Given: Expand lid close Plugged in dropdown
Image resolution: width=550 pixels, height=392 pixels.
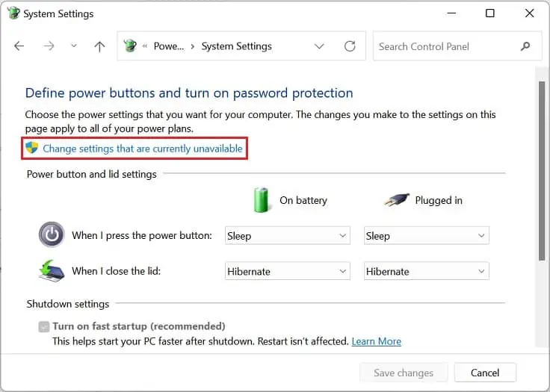Looking at the screenshot, I should [426, 272].
